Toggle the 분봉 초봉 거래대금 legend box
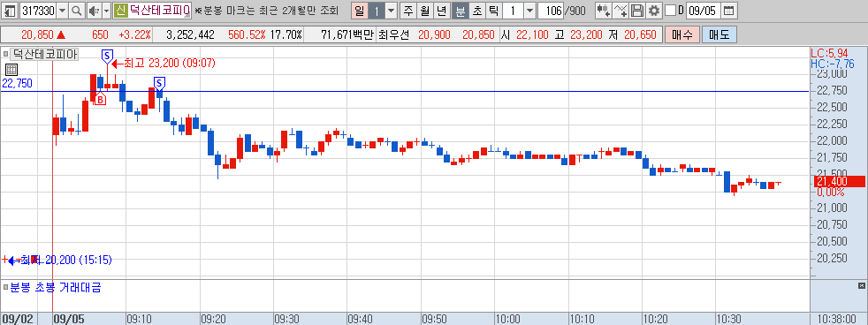The height and width of the screenshot is (325, 868). (5, 287)
